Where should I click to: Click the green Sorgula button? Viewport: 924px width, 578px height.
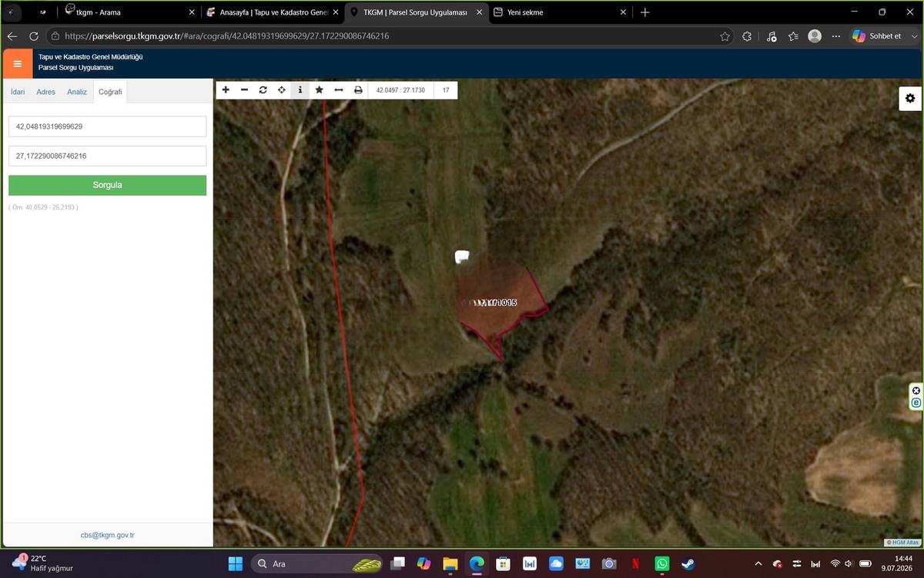(x=107, y=185)
